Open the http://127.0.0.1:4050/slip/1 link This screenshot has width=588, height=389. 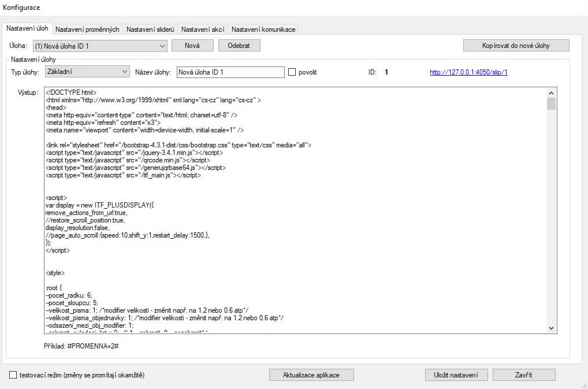pyautogui.click(x=468, y=72)
